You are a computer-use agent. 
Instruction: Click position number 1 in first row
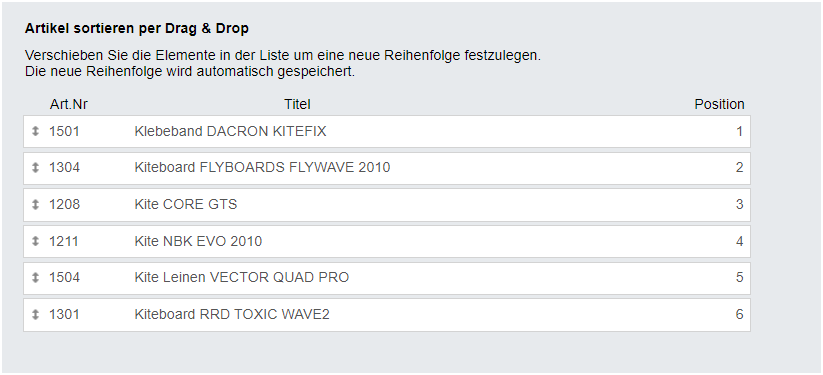[740, 131]
